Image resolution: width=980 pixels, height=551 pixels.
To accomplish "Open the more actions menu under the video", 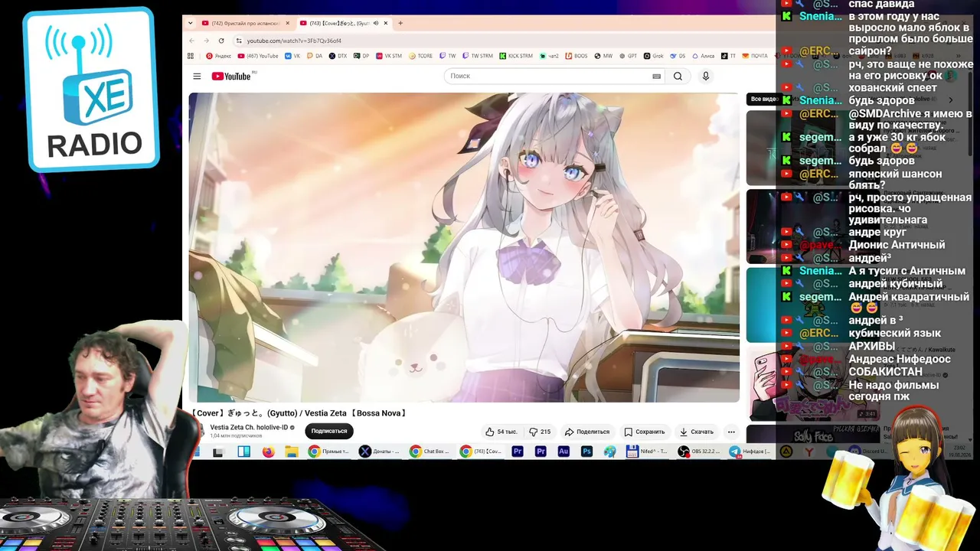I will tap(731, 432).
